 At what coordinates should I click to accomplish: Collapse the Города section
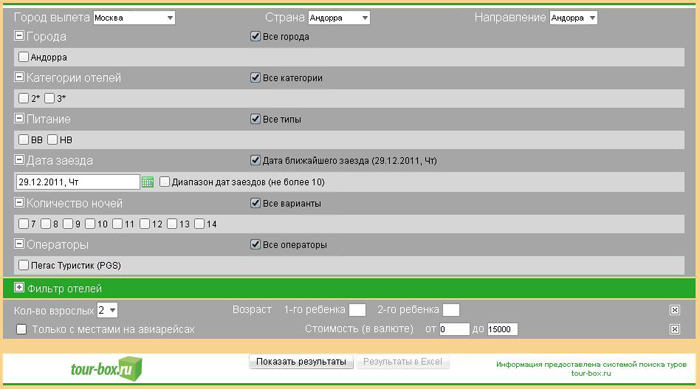[19, 36]
